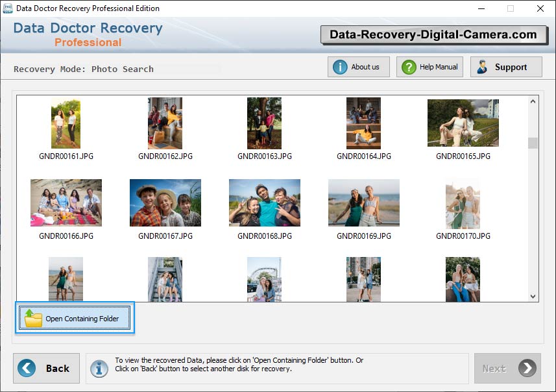Close the Data Doctor Recovery window
Viewport: 556px width, 392px height.
click(540, 8)
